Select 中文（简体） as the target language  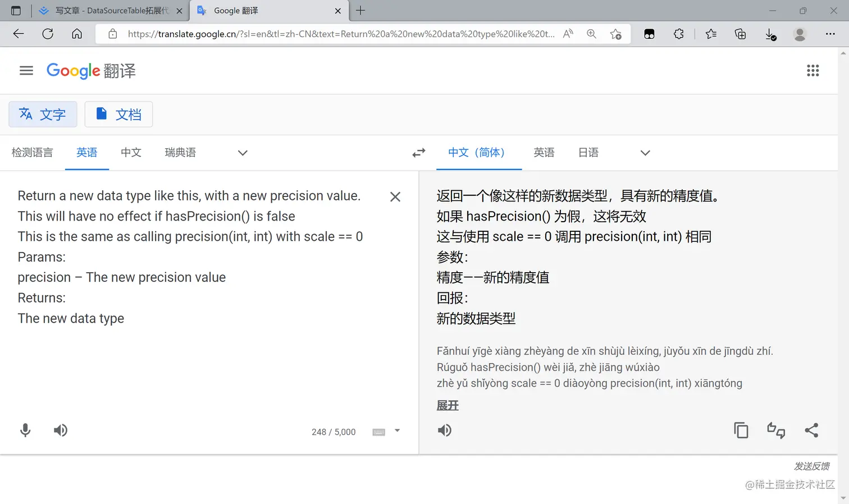(479, 153)
